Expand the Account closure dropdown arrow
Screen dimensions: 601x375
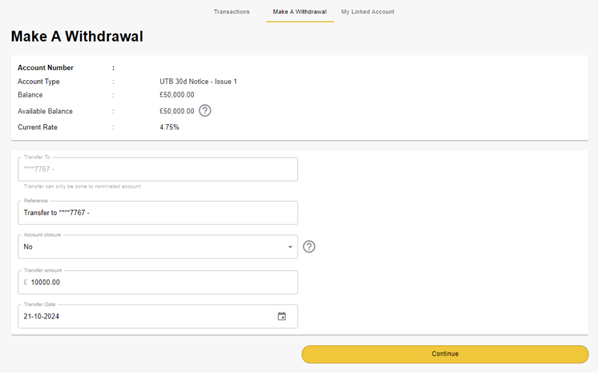click(291, 248)
